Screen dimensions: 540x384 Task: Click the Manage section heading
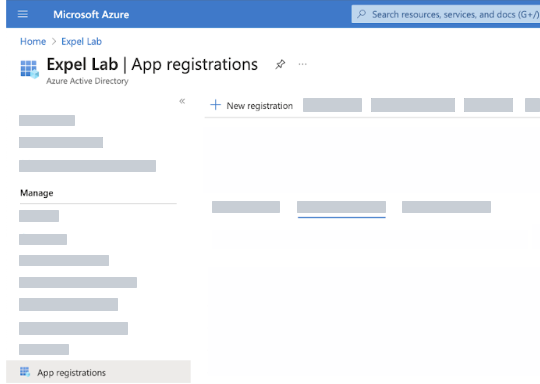pos(37,193)
